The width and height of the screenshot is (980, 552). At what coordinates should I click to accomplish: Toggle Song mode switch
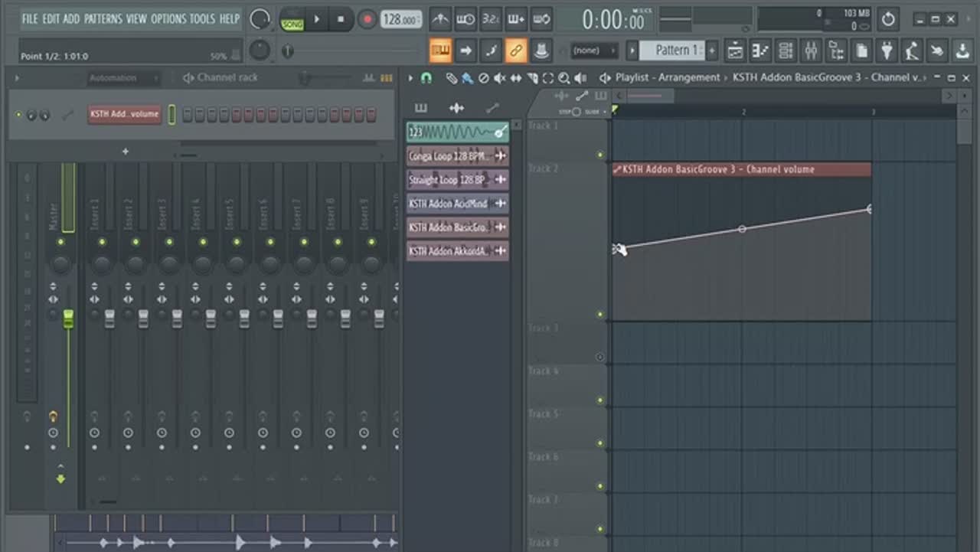tap(292, 19)
